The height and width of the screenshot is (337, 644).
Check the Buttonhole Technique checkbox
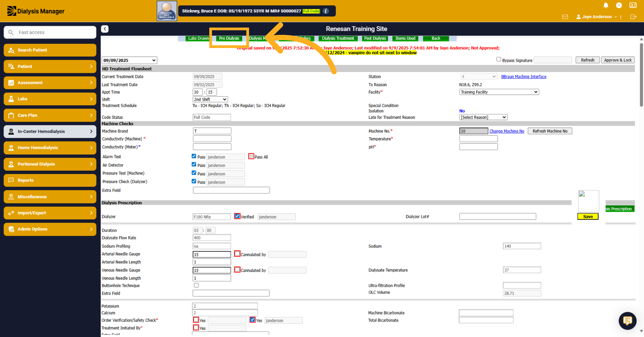point(196,285)
